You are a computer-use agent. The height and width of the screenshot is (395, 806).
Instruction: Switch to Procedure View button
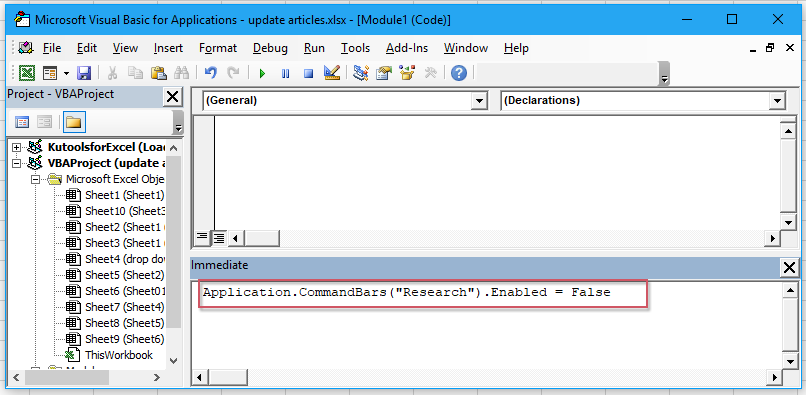pos(202,237)
